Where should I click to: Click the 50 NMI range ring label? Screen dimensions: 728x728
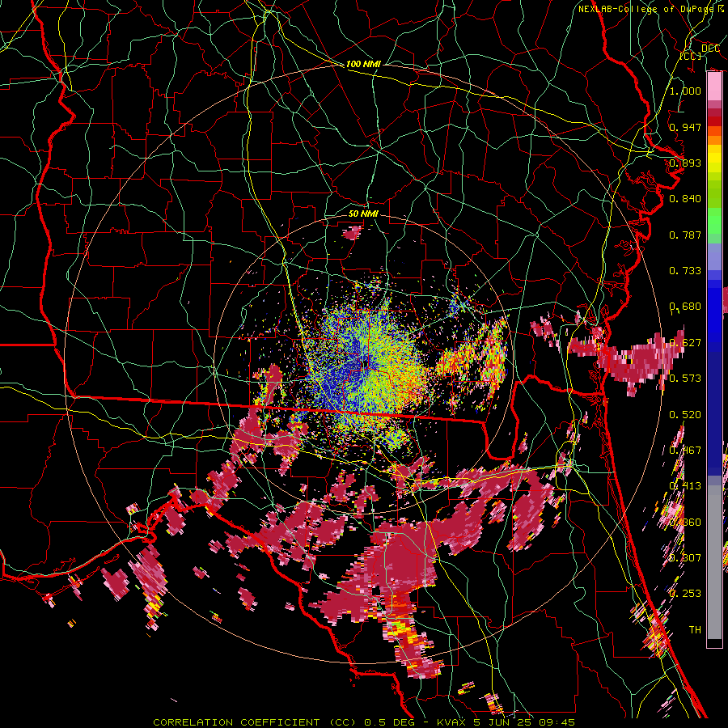(363, 214)
